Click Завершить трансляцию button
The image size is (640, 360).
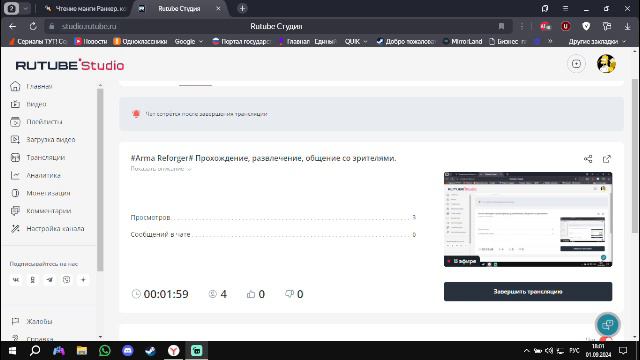click(x=528, y=291)
